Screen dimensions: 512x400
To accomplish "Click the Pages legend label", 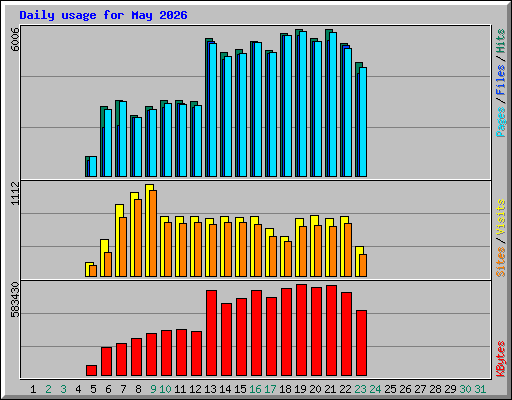I will (x=500, y=122).
